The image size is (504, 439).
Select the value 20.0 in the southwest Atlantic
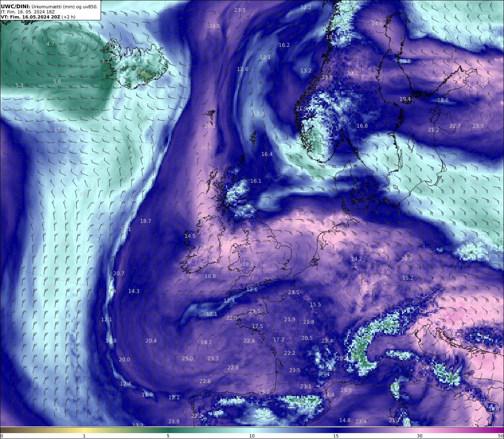[x=124, y=359]
